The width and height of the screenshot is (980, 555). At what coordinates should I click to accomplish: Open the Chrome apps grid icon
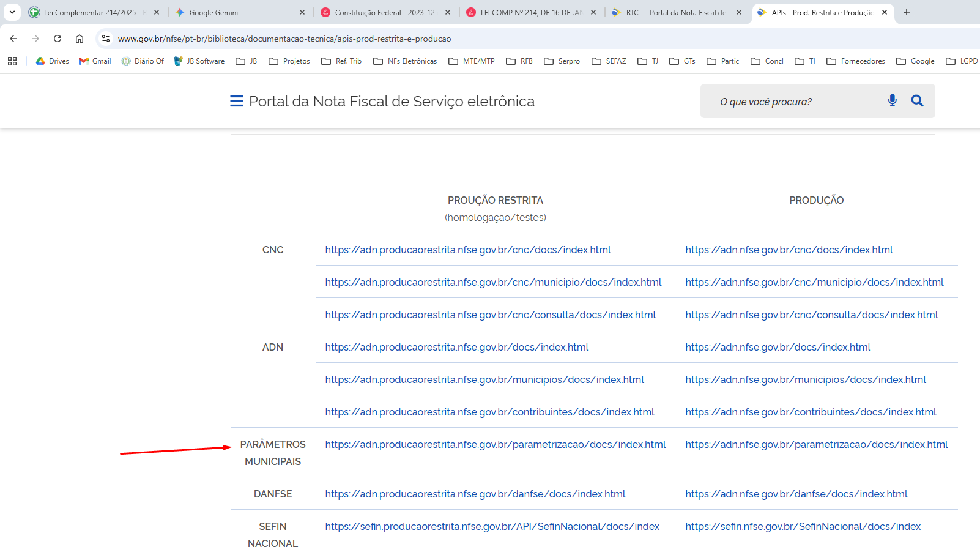pyautogui.click(x=12, y=61)
